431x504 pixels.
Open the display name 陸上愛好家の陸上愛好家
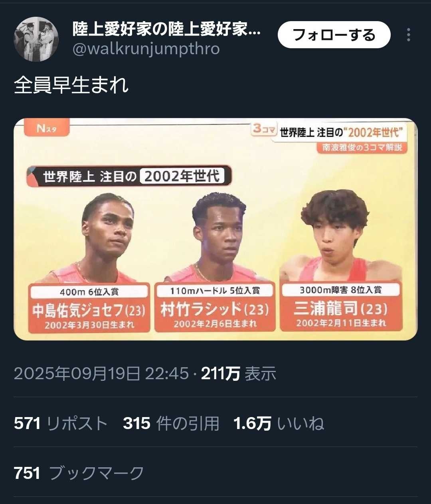click(x=166, y=29)
